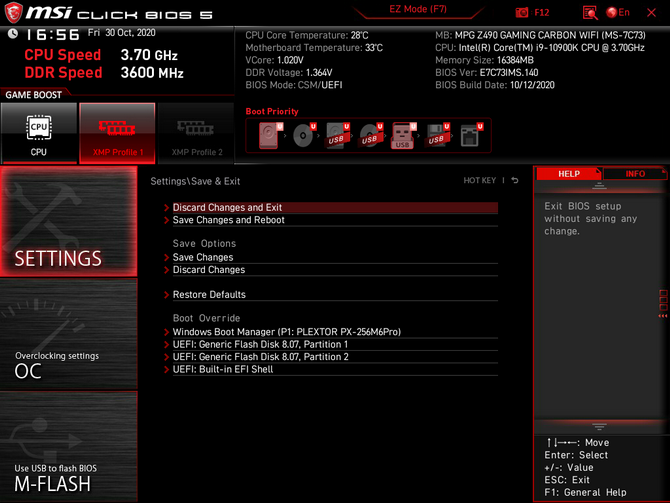Click the MSI dragon shield logo

(13, 12)
